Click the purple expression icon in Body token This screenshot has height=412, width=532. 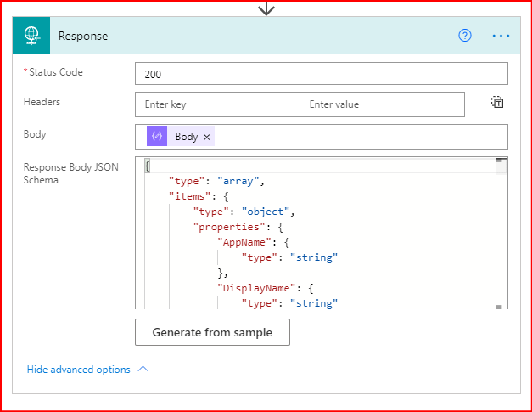click(x=157, y=137)
